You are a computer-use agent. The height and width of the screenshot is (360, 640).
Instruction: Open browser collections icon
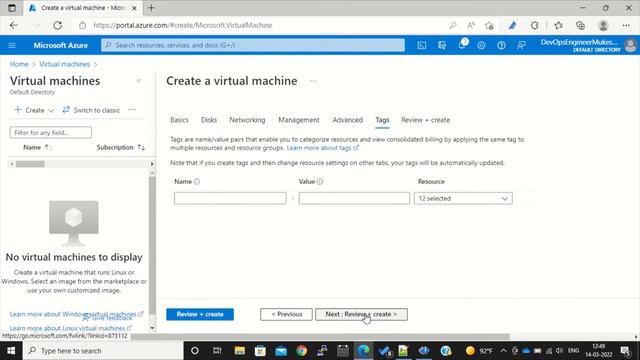point(580,25)
